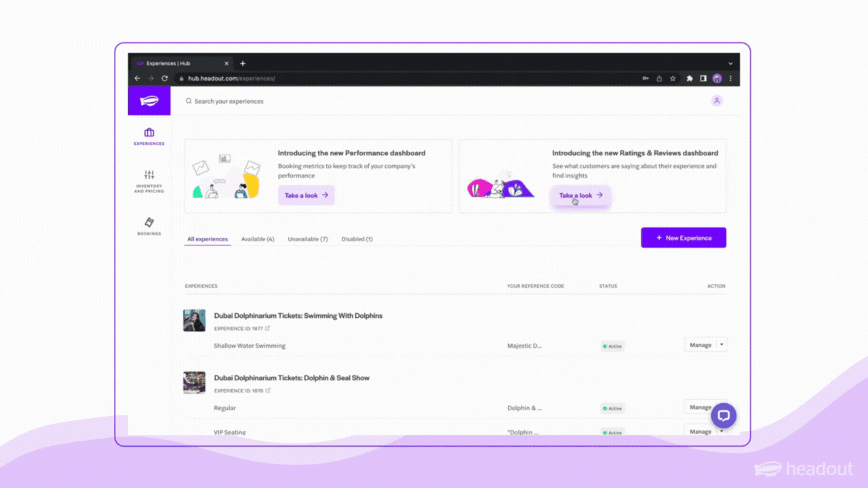Open Inventory and Pricing in the sidebar
Screen dimensions: 868x488
(149, 182)
